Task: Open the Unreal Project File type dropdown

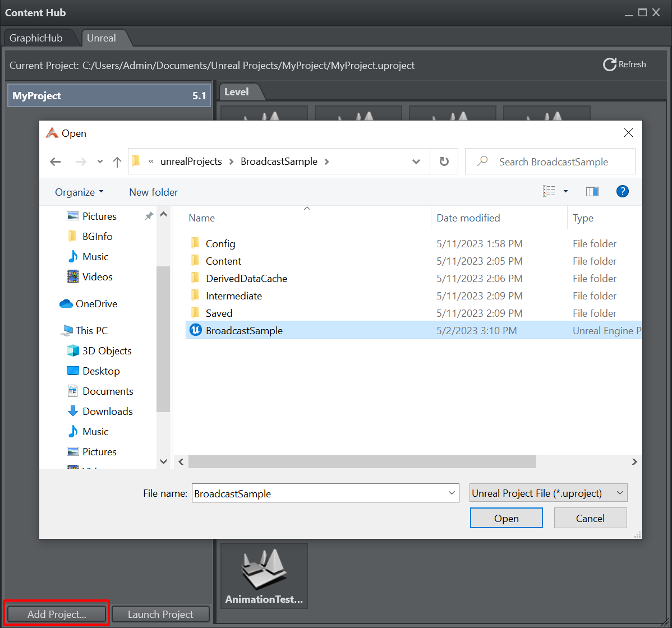Action: (x=548, y=493)
